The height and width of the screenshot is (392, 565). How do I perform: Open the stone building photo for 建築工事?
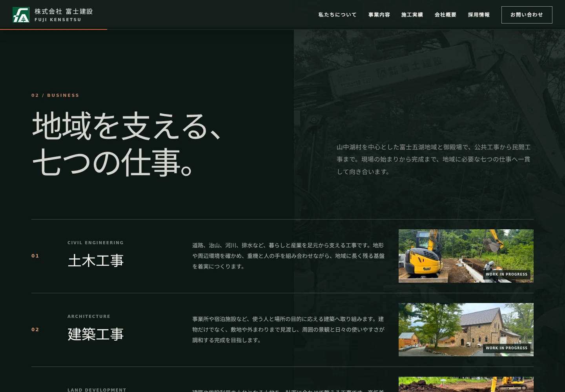pos(466,330)
